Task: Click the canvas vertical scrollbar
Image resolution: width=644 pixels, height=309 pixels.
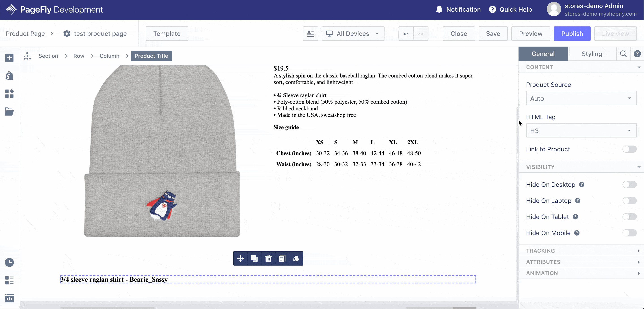Action: pos(517,204)
